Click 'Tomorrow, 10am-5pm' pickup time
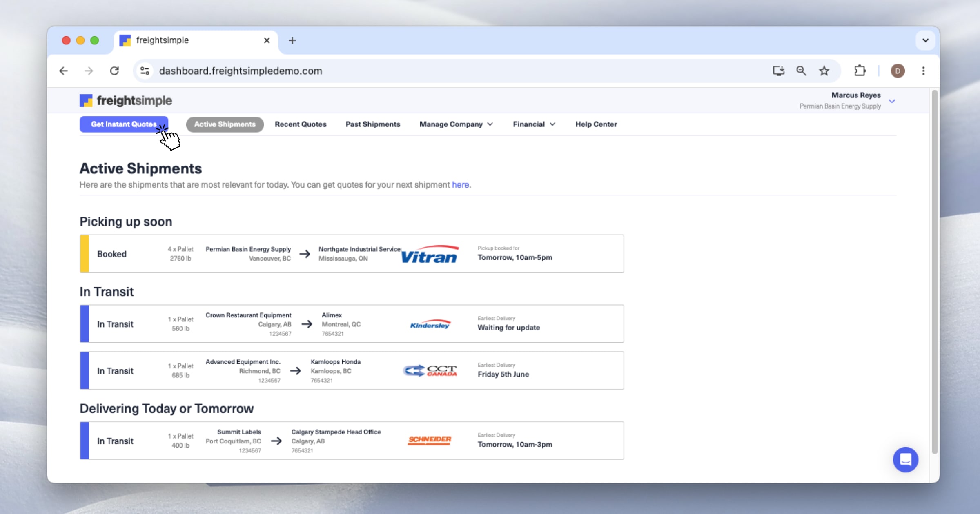 [515, 257]
